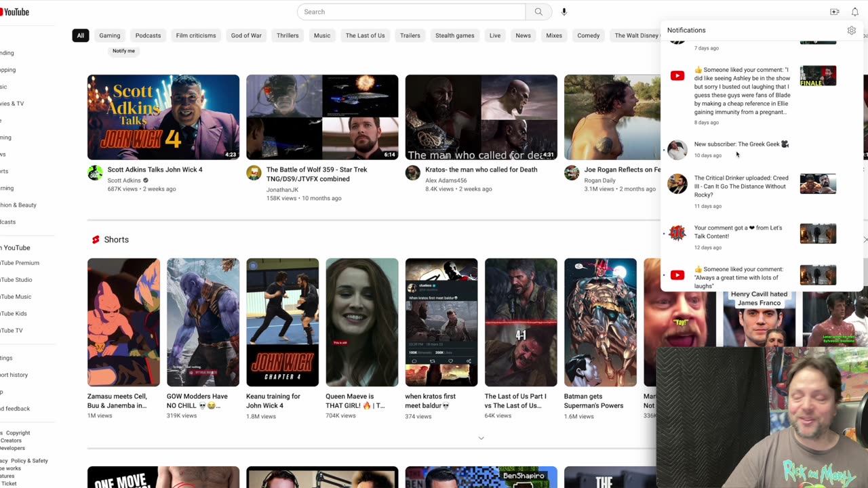This screenshot has height=488, width=868.
Task: Select The Last of Us chip
Action: click(365, 35)
